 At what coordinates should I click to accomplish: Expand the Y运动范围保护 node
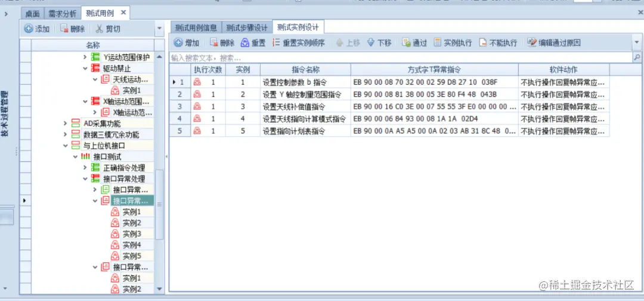point(85,57)
